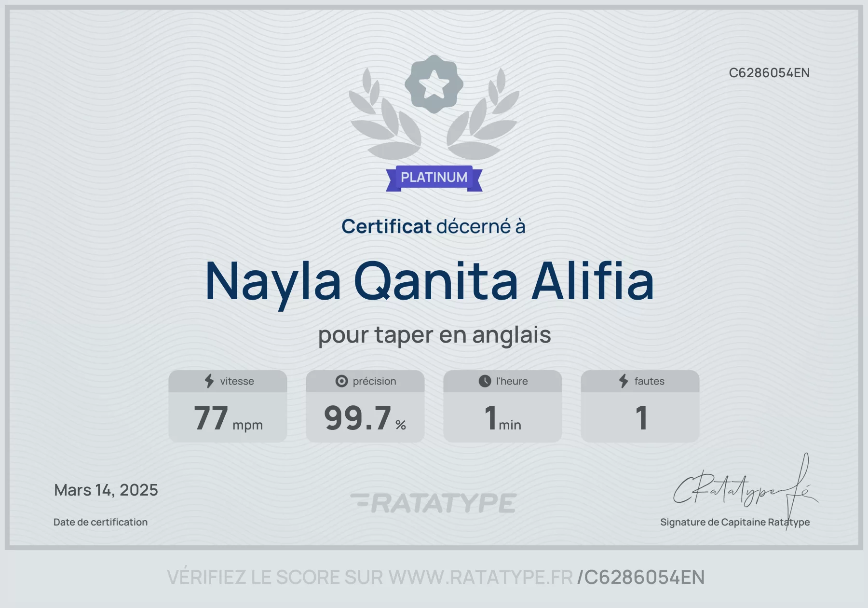
Task: Click the Date de certification label
Action: point(100,522)
